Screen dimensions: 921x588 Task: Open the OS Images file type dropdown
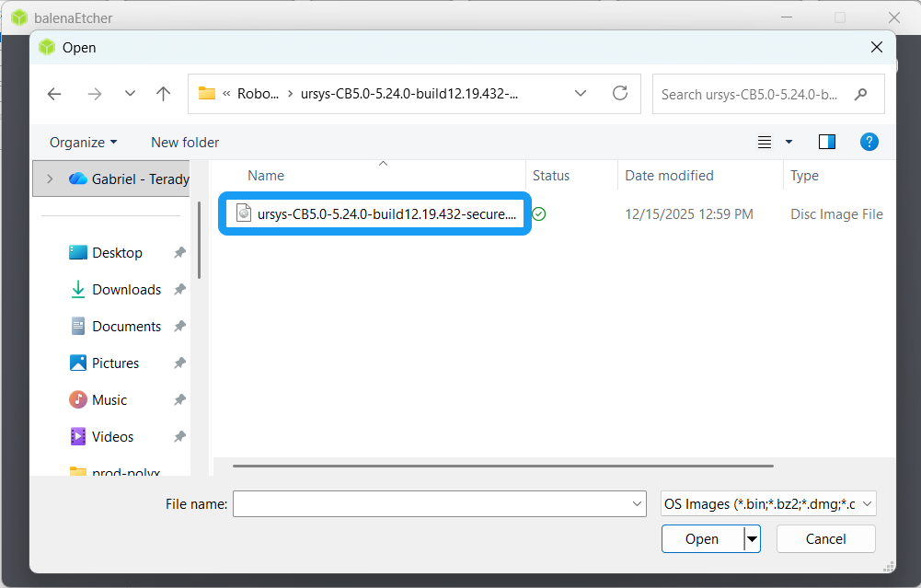point(768,503)
